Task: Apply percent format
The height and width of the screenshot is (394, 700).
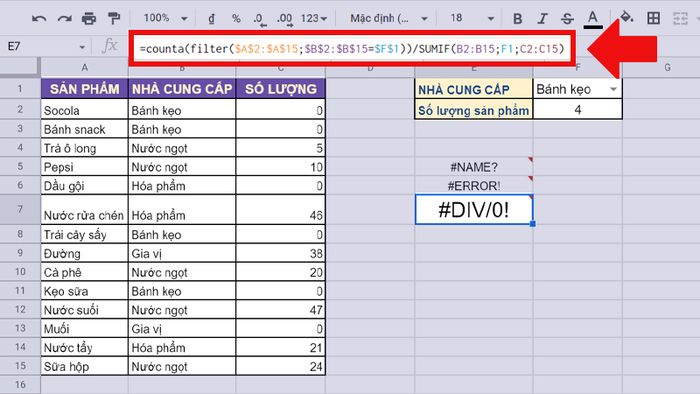Action: (236, 18)
